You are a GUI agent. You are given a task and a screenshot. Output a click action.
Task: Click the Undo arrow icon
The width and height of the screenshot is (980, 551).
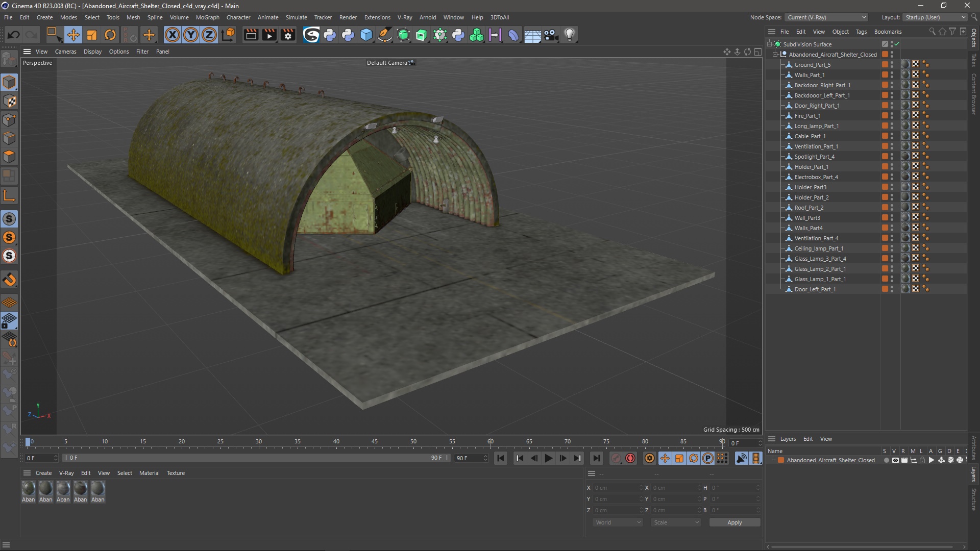pyautogui.click(x=14, y=35)
